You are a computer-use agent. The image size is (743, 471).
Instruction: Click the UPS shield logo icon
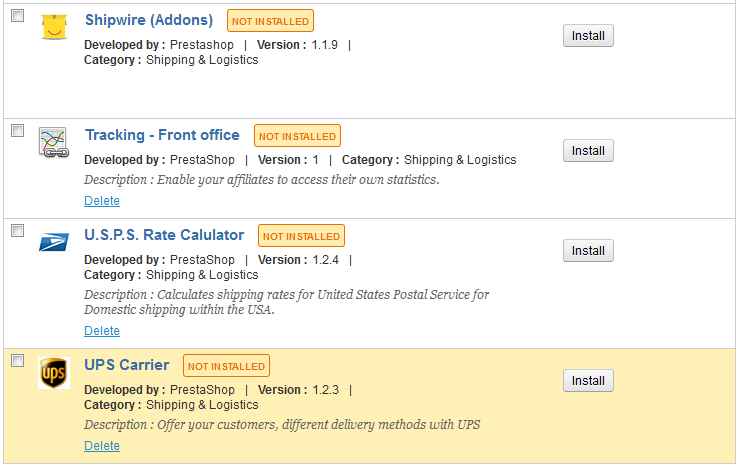pyautogui.click(x=53, y=372)
